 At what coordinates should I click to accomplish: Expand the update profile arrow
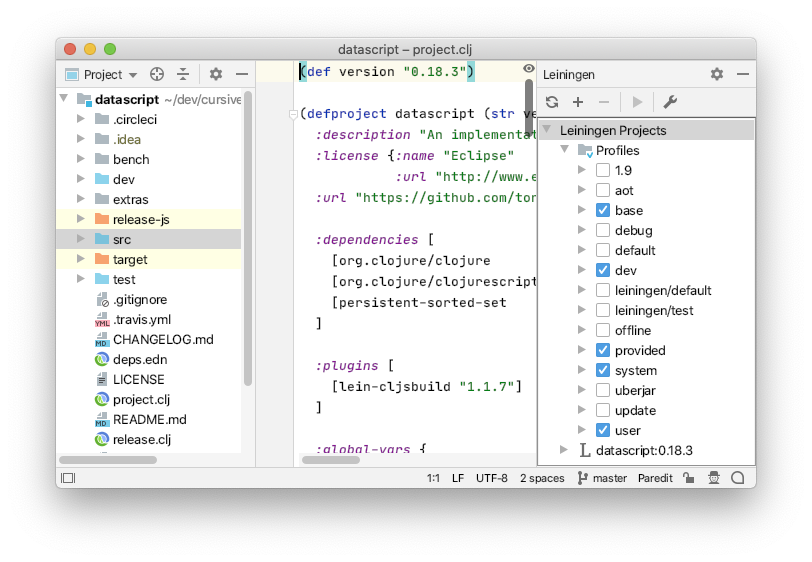582,410
